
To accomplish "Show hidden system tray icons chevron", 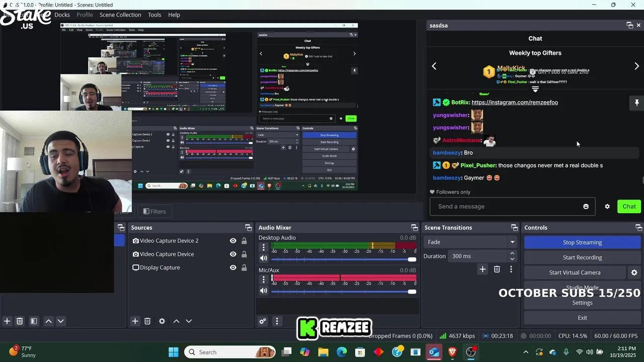I will click(x=526, y=352).
